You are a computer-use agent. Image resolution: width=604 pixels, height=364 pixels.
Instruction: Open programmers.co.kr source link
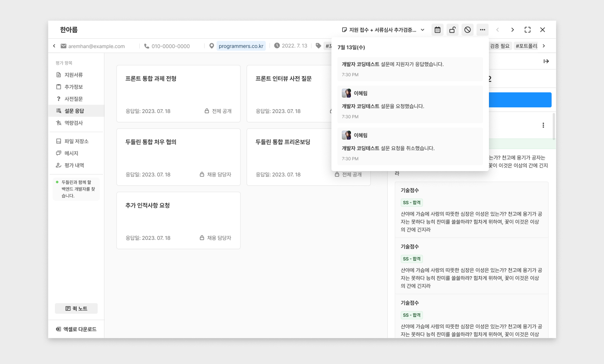tap(241, 46)
